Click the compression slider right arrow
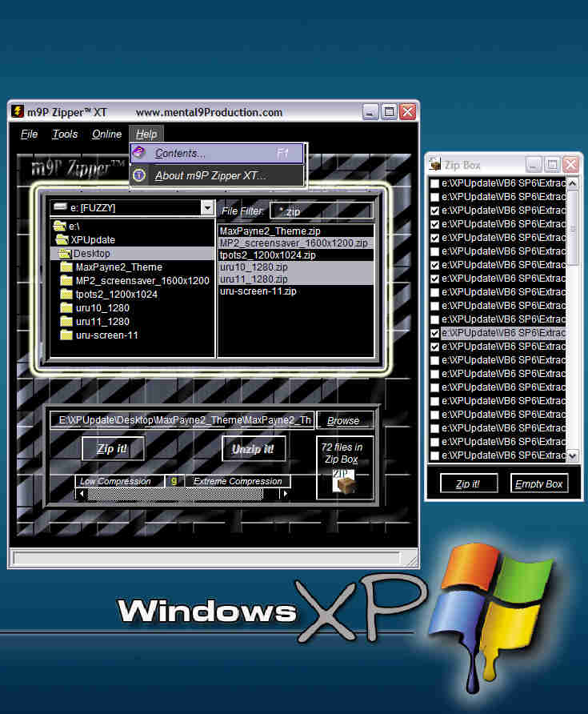588x714 pixels. click(285, 494)
